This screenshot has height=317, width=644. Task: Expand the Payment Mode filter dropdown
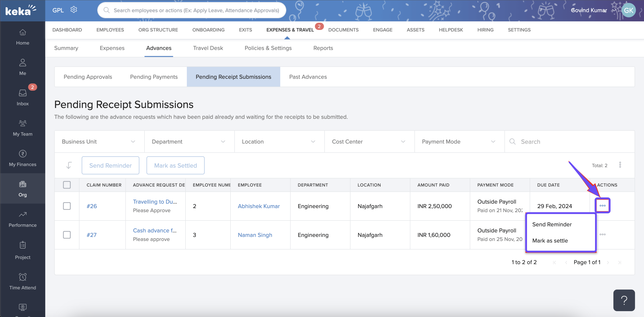(x=459, y=142)
